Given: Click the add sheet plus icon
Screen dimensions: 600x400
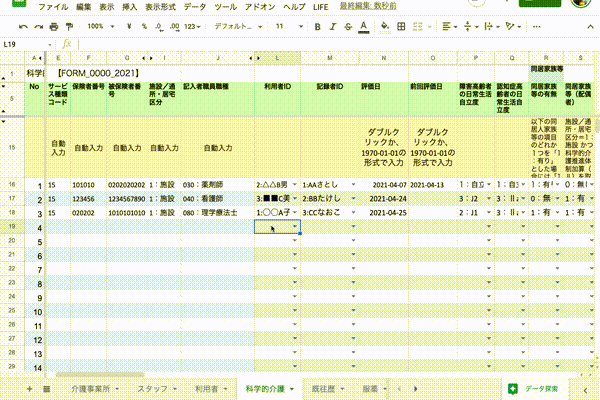Looking at the screenshot, I should coord(29,387).
